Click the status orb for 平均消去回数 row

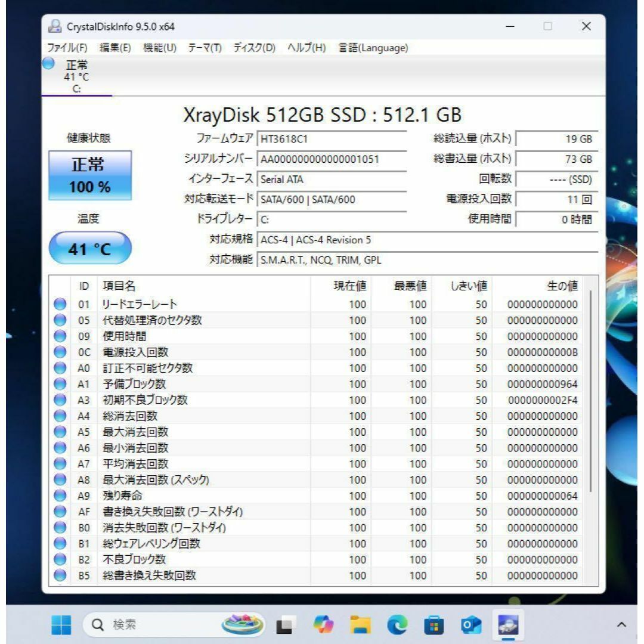click(60, 464)
